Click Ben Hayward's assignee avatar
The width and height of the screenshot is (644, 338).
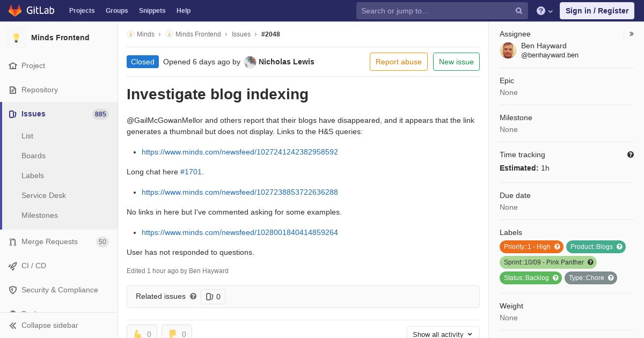pyautogui.click(x=508, y=50)
